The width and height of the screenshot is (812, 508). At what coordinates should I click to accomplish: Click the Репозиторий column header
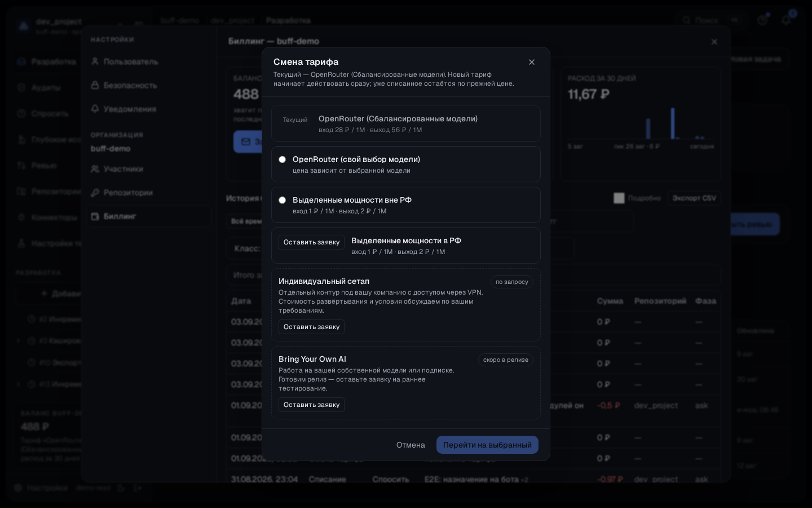click(660, 301)
